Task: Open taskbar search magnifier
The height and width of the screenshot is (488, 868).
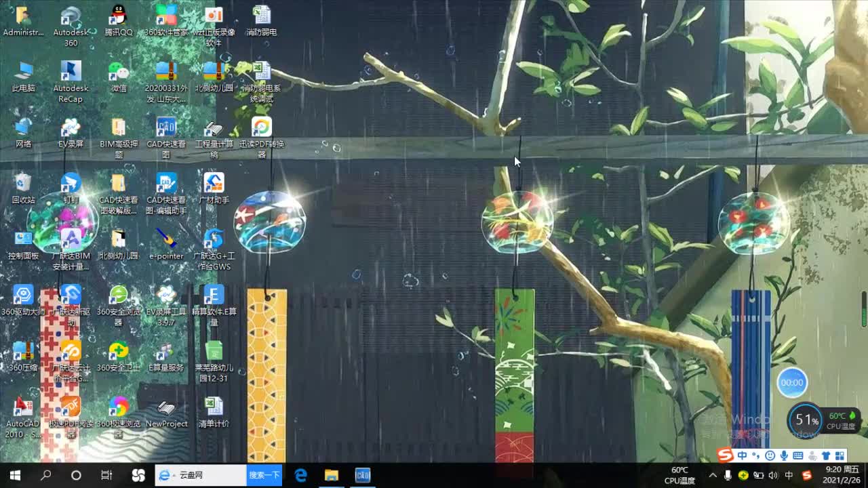Action: [45, 475]
